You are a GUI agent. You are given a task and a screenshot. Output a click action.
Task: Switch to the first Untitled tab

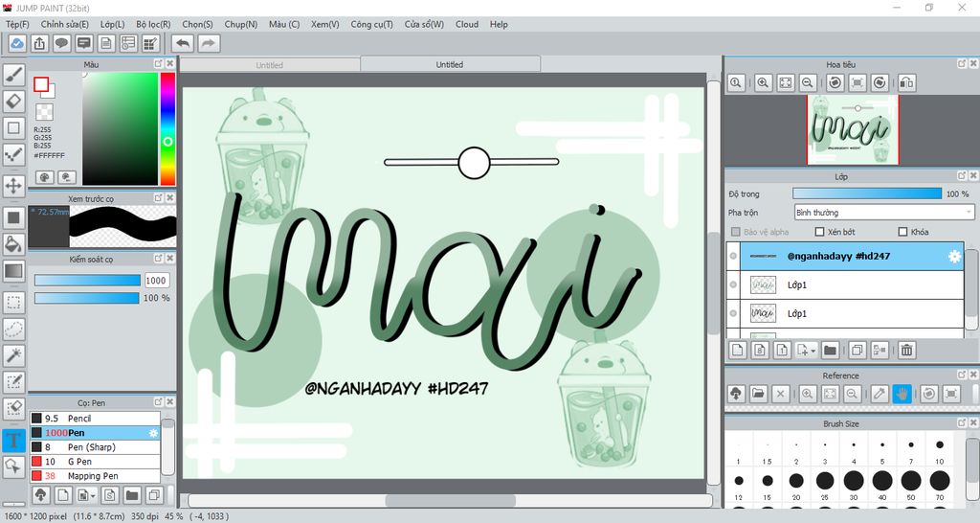[269, 65]
